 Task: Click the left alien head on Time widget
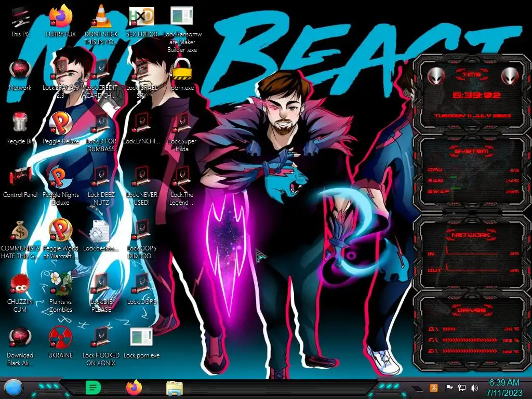pos(436,77)
